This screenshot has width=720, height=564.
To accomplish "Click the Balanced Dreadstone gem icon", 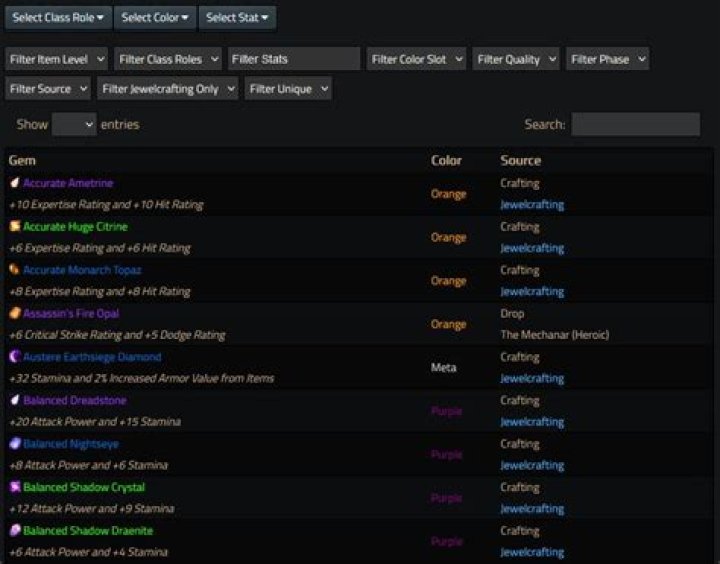I will tap(15, 400).
